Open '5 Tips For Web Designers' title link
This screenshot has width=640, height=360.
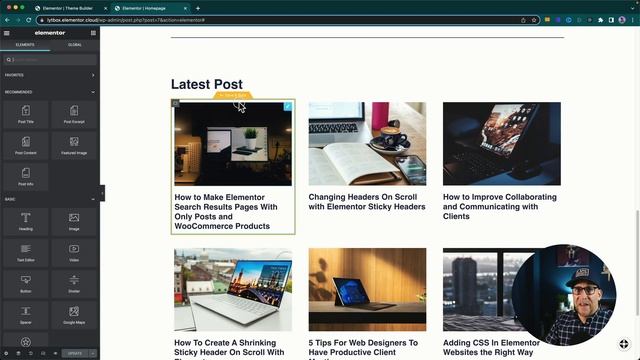click(363, 349)
